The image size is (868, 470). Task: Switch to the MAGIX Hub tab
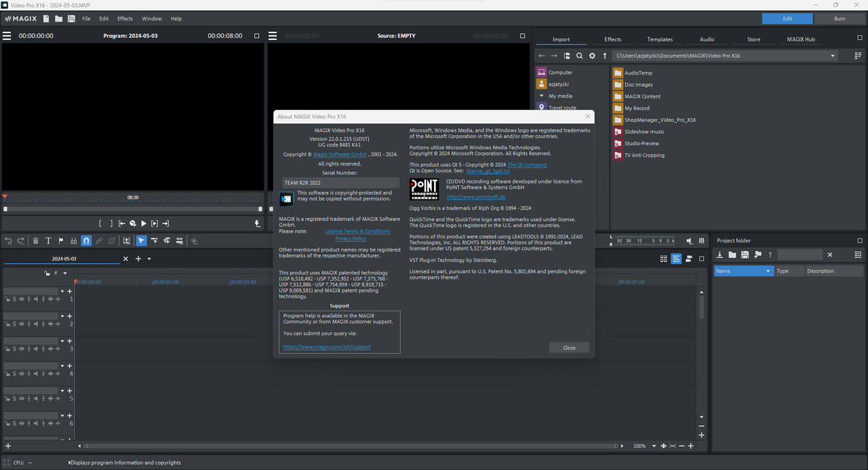[x=801, y=39]
